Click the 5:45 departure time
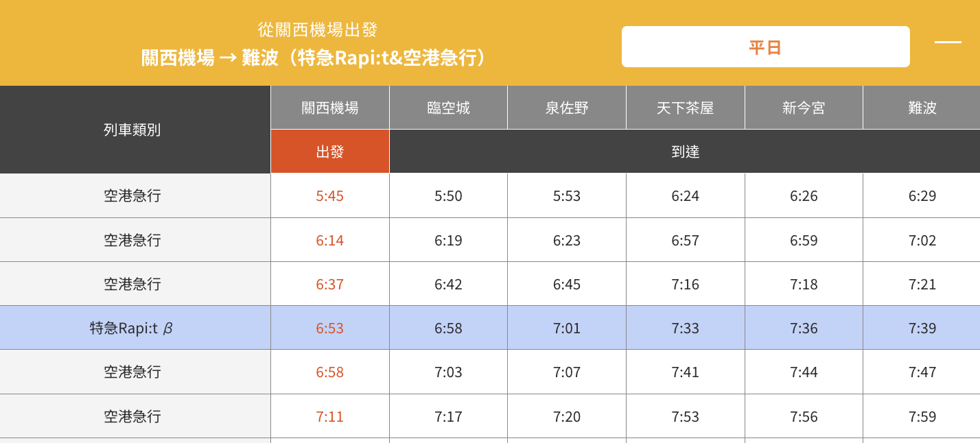 [x=330, y=195]
